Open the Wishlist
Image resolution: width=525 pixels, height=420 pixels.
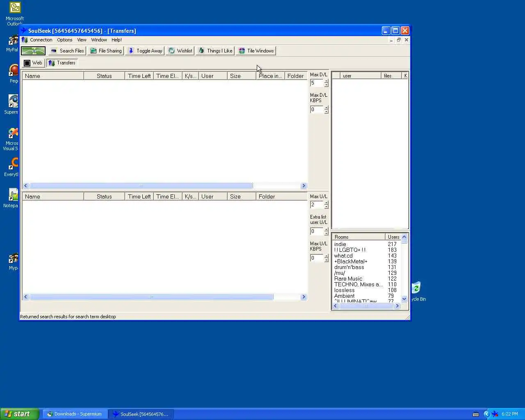coord(180,51)
